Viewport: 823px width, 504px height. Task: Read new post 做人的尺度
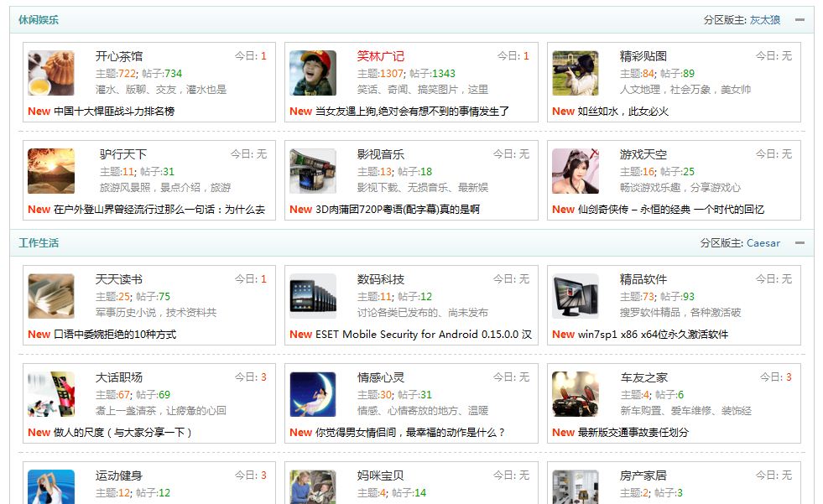[122, 432]
